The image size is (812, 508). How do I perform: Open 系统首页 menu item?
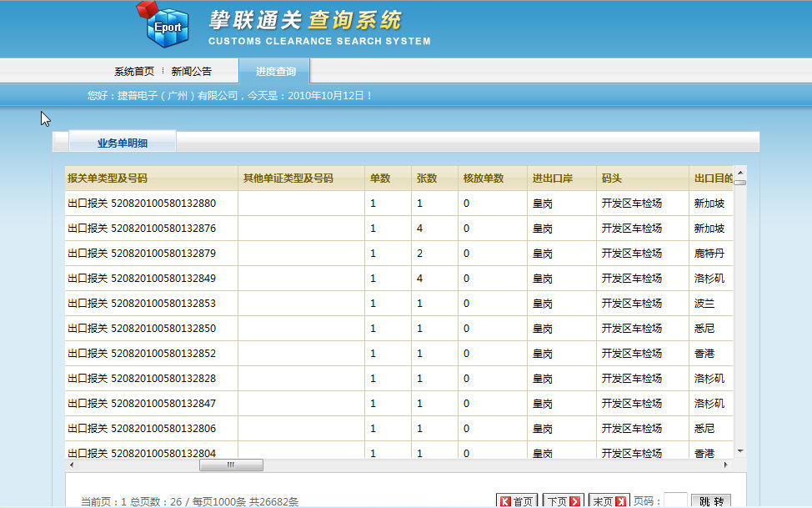[x=134, y=71]
